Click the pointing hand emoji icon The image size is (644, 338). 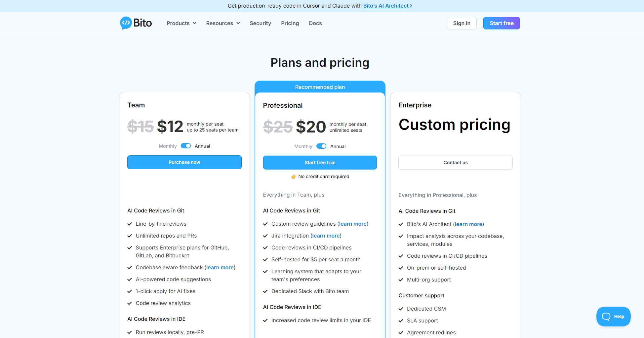pyautogui.click(x=294, y=177)
